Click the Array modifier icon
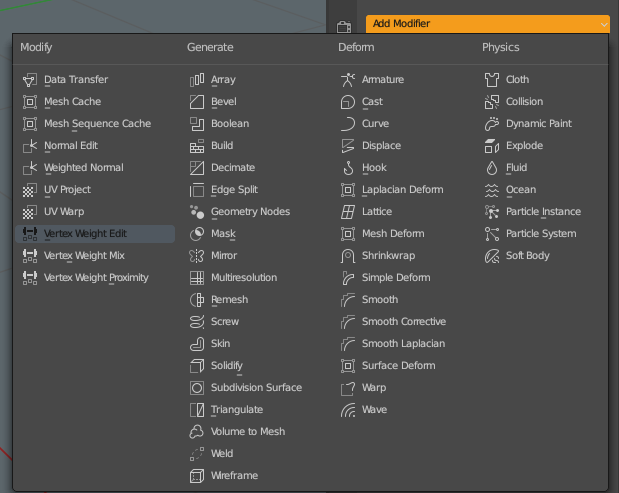 tap(197, 80)
